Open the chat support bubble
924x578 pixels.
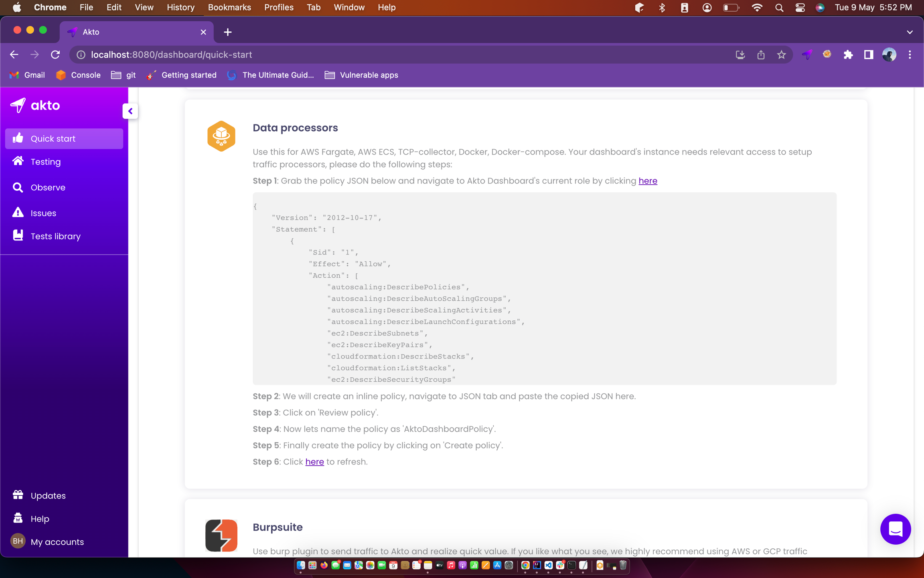point(895,529)
